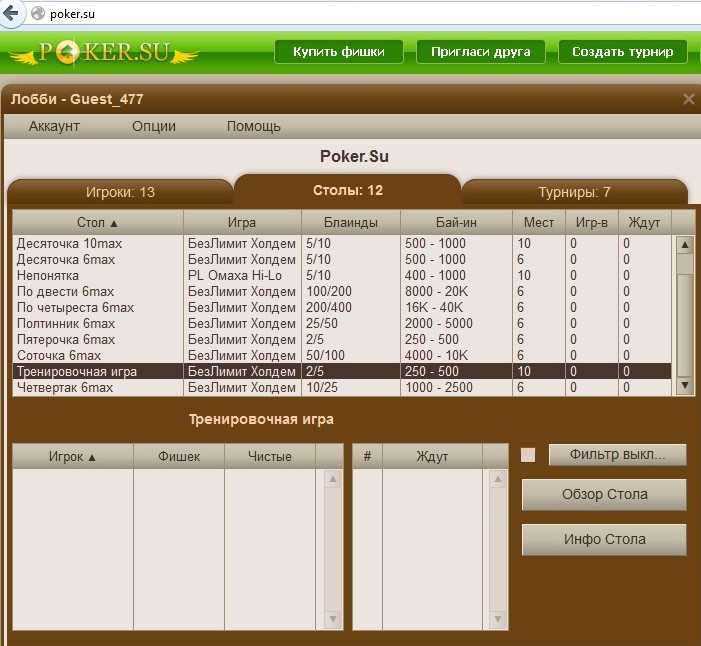Select table Тренировочная игра row
701x646 pixels.
coord(342,372)
